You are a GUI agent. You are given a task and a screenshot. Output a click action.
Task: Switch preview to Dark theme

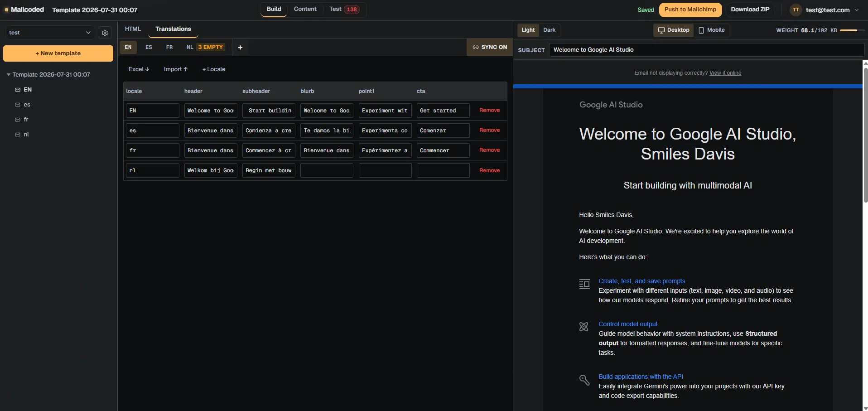coord(549,30)
